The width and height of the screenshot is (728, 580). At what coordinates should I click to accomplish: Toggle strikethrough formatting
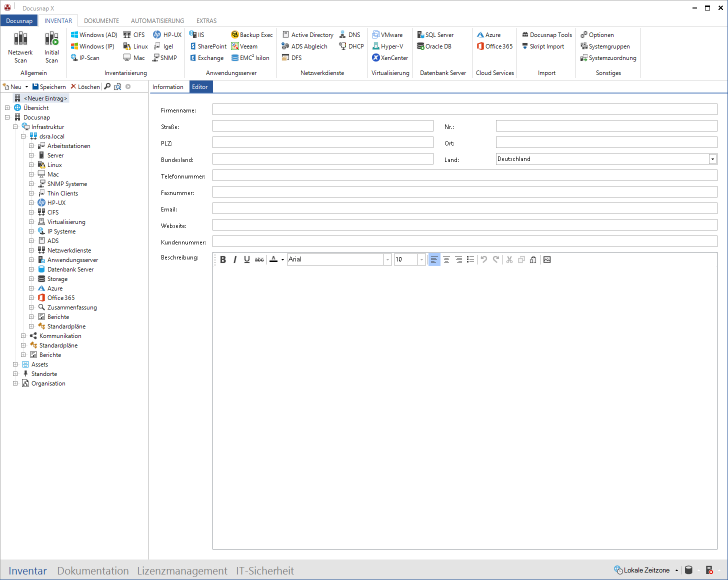[x=259, y=259]
